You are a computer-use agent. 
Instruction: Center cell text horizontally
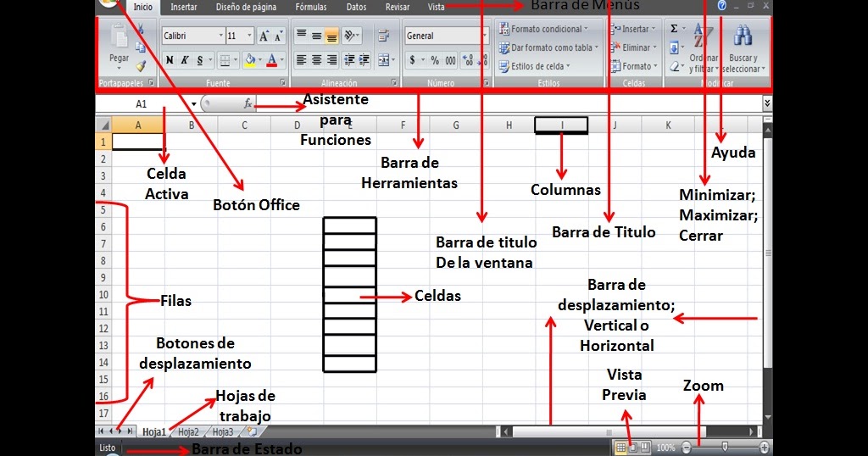(x=317, y=60)
